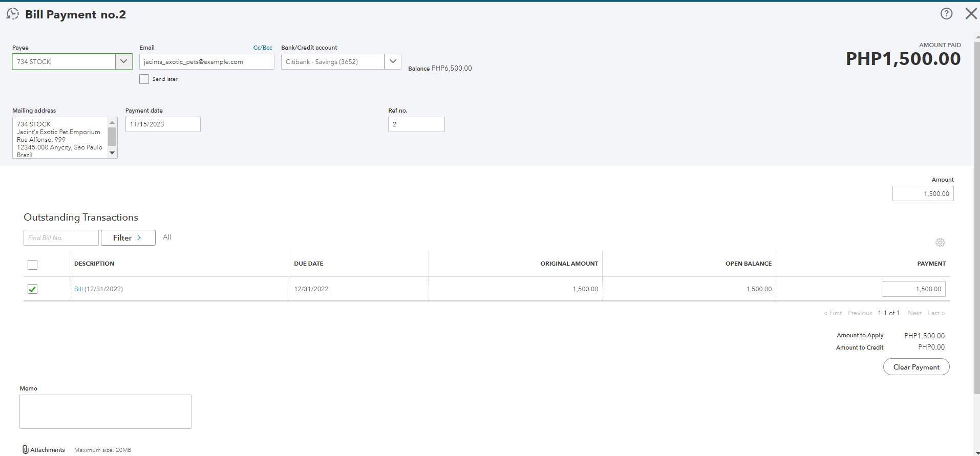Click the DESCRIPTION column header
Image resolution: width=980 pixels, height=456 pixels.
94,264
